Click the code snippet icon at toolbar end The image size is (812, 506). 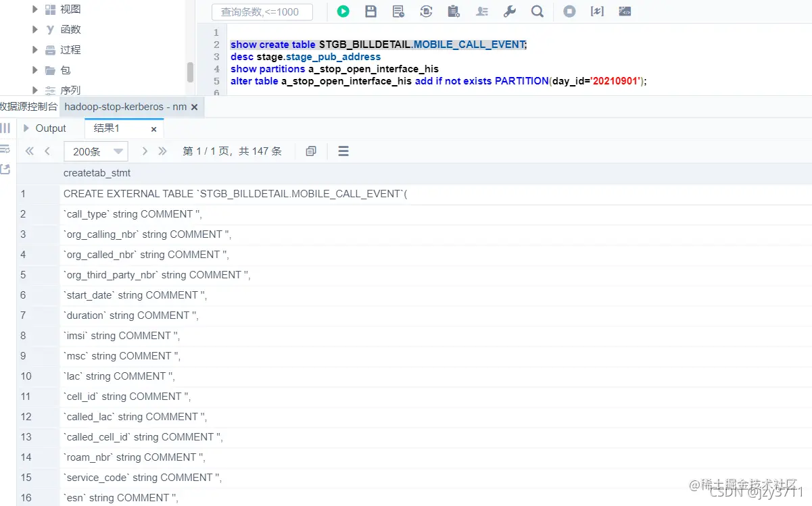coord(625,11)
